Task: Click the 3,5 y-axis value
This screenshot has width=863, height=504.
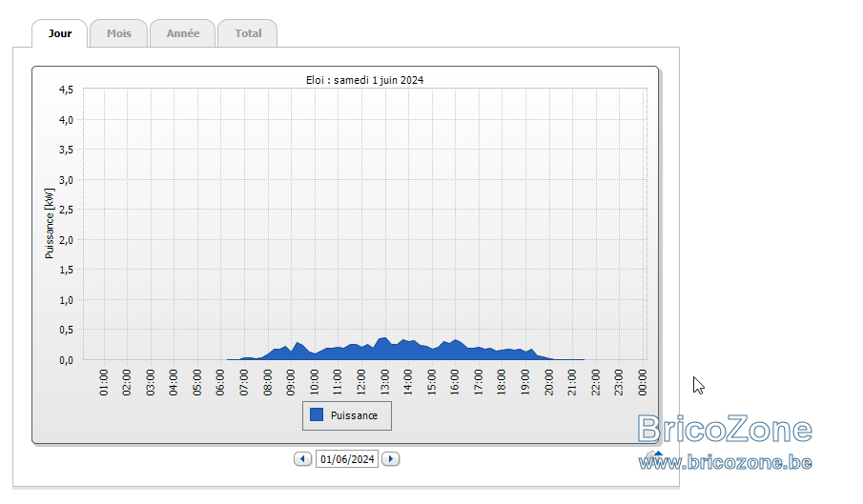Action: coord(66,150)
